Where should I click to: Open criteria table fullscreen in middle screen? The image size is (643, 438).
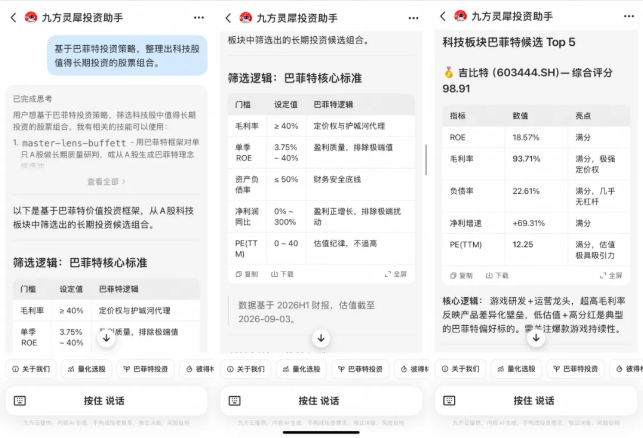[x=396, y=274]
